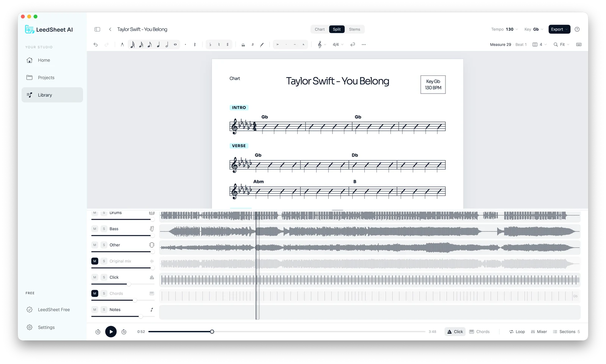
Task: Open the help question mark
Action: (577, 29)
